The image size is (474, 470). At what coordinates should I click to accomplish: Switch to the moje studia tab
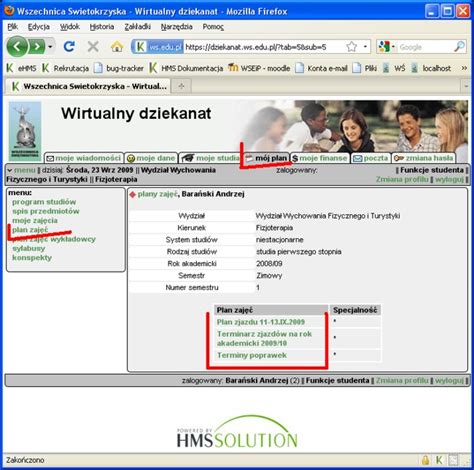coord(210,158)
